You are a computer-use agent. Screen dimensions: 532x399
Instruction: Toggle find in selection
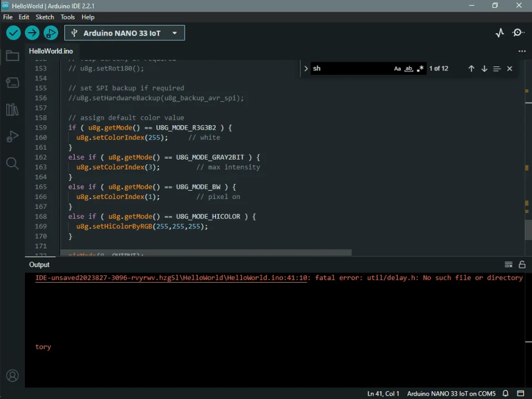(x=497, y=69)
